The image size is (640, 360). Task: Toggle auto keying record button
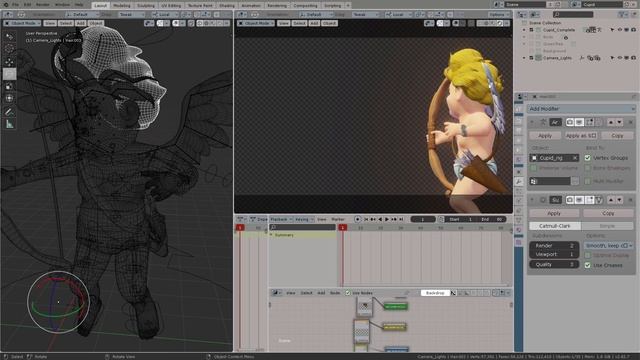358,220
